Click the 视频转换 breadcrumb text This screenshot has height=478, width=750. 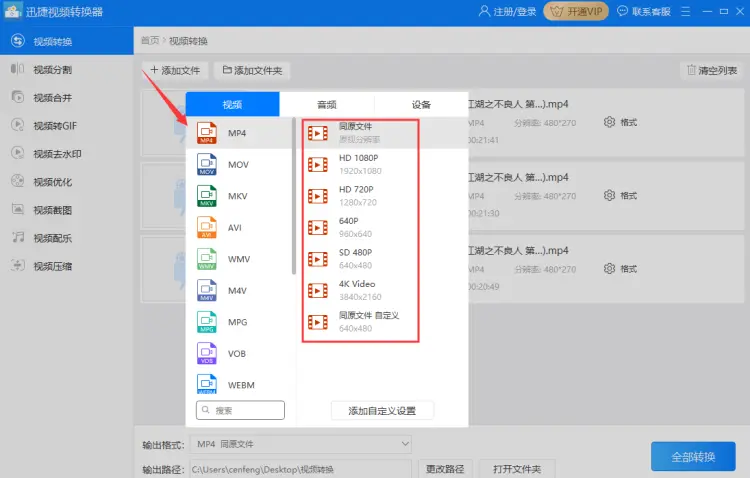tap(188, 41)
